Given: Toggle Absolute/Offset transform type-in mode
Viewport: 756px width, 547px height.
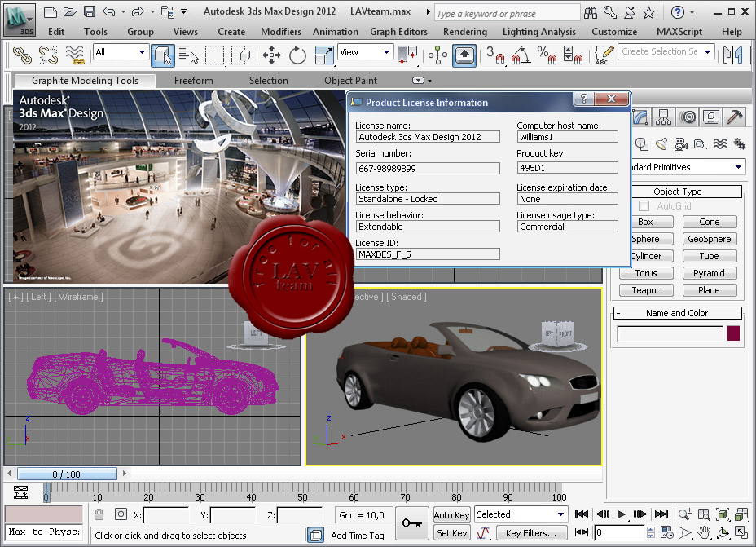Looking at the screenshot, I should point(121,514).
